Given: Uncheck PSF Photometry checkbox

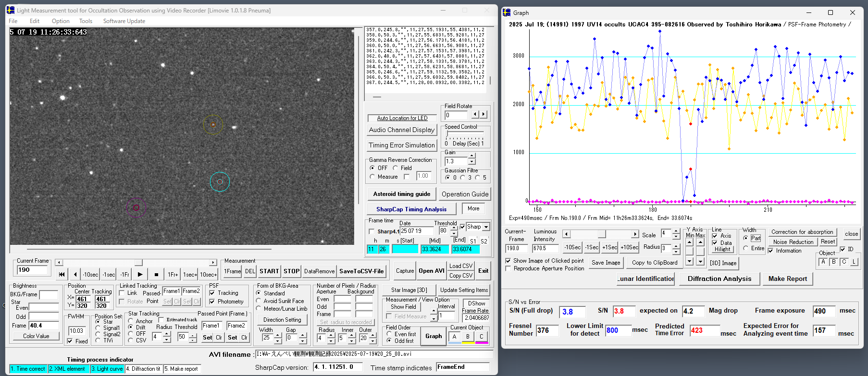Looking at the screenshot, I should [x=212, y=302].
